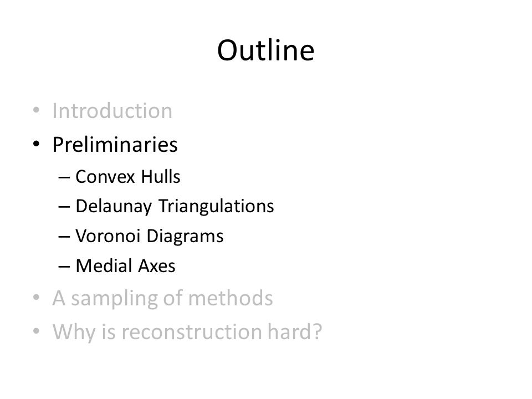Click the dash before Delaunay Triangulations
Image resolution: width=532 pixels, height=399 pixels.
(64, 207)
